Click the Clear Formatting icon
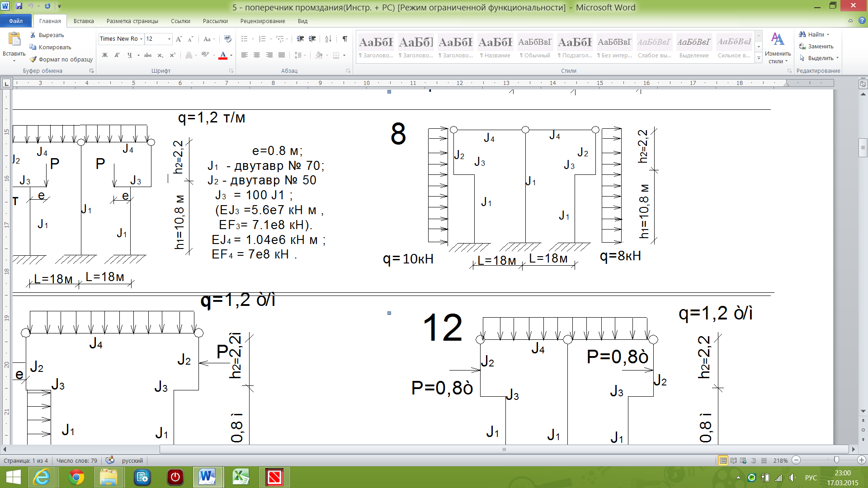This screenshot has height=488, width=868. (x=227, y=39)
